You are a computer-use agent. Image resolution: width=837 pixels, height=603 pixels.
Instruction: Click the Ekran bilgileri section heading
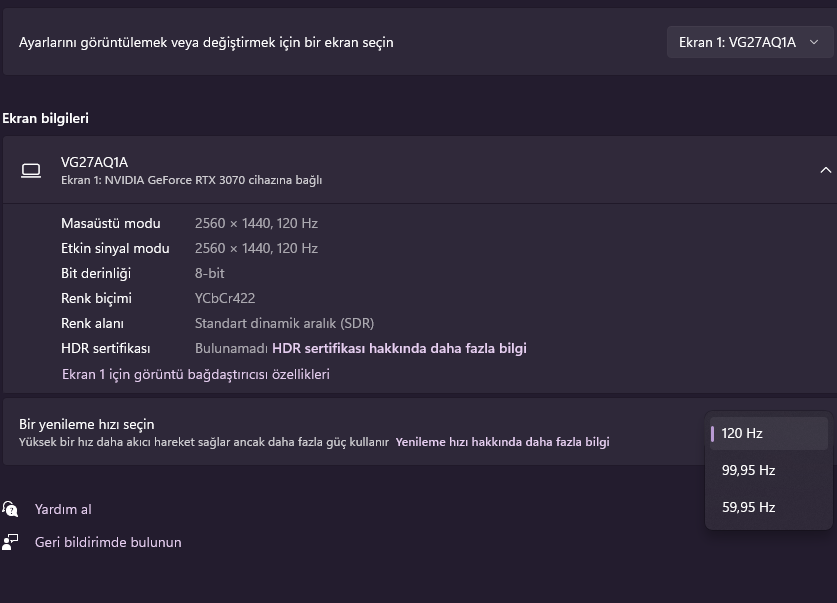(46, 118)
